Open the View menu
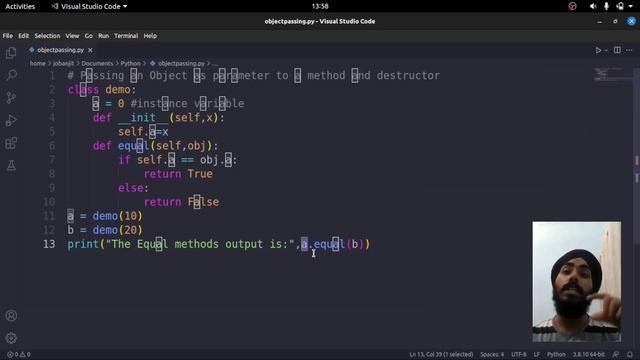The height and width of the screenshot is (360, 640). pos(72,36)
